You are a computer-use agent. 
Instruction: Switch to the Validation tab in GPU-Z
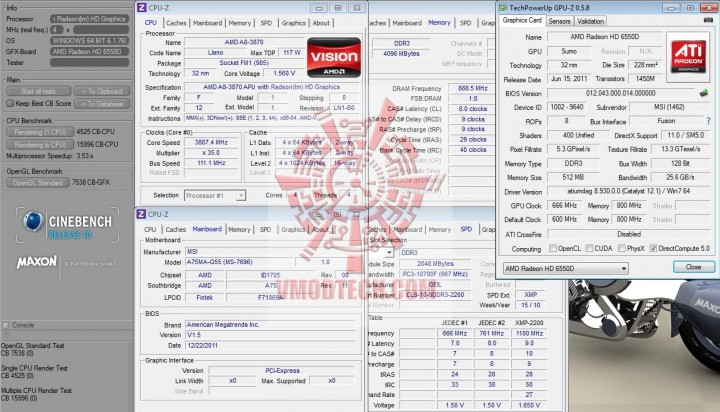coord(591,21)
